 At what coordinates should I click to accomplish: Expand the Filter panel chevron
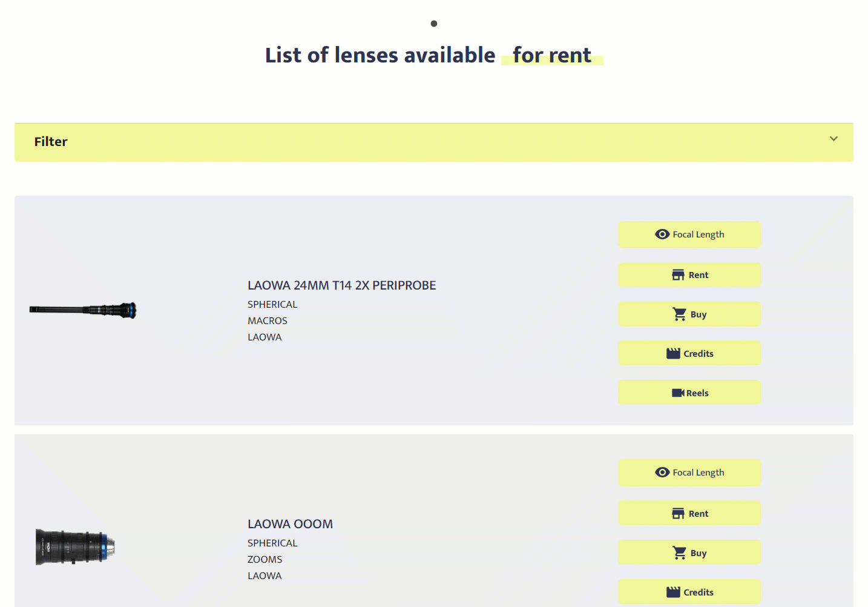tap(833, 139)
